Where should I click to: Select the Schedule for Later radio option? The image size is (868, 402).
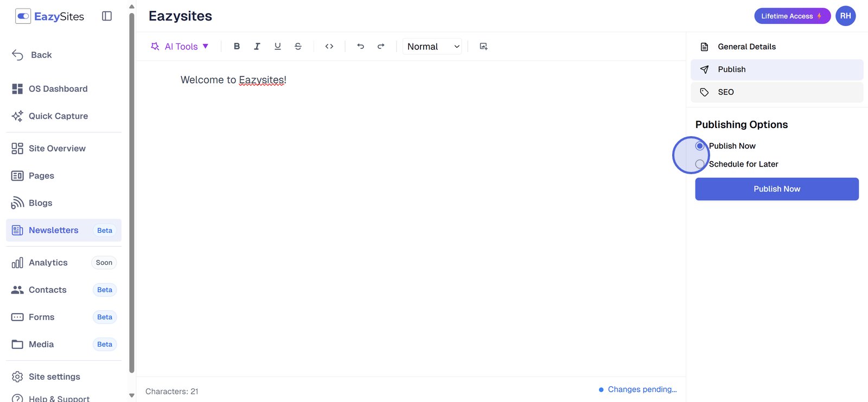coord(700,164)
